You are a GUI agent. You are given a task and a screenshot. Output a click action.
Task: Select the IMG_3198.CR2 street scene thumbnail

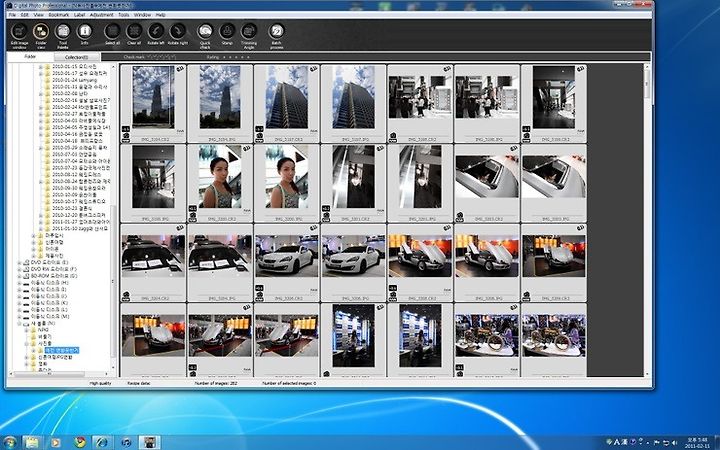[x=420, y=103]
